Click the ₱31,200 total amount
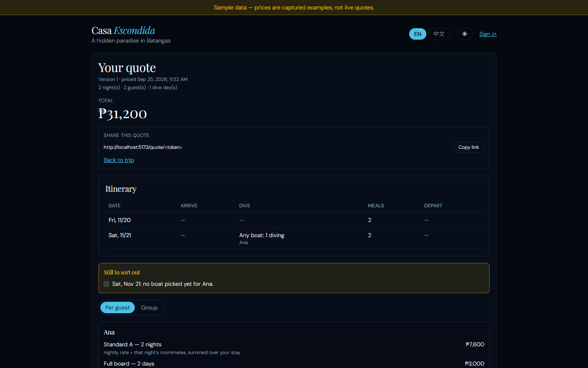588x368 pixels. click(122, 114)
